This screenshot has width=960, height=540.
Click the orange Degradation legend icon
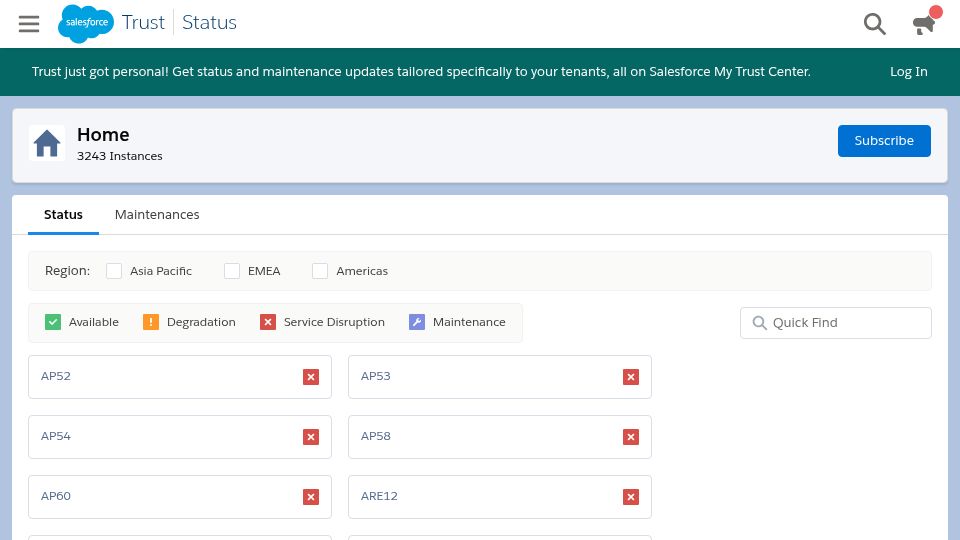151,322
